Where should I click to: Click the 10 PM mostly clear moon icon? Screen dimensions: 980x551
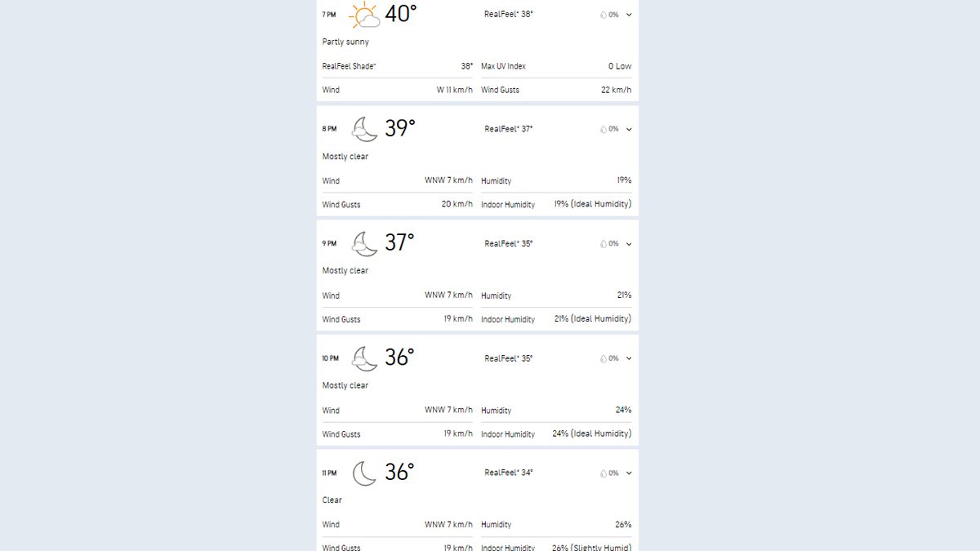(x=364, y=358)
